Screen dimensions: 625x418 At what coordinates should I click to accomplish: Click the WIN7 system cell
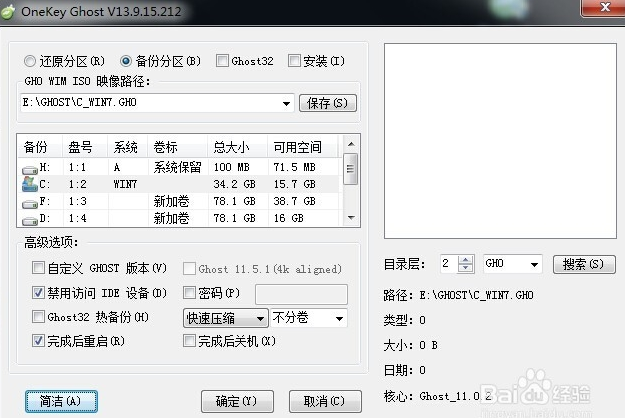[125, 184]
